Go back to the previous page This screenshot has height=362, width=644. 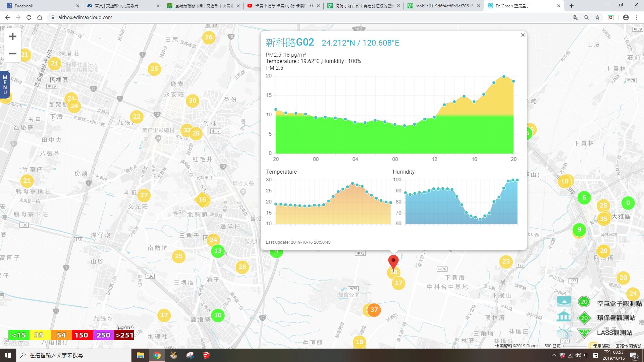point(7,17)
